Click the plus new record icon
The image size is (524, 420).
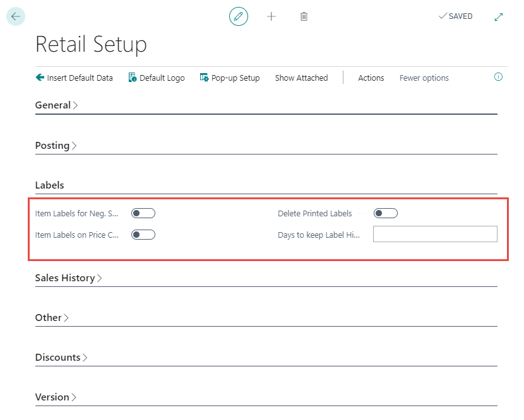271,16
